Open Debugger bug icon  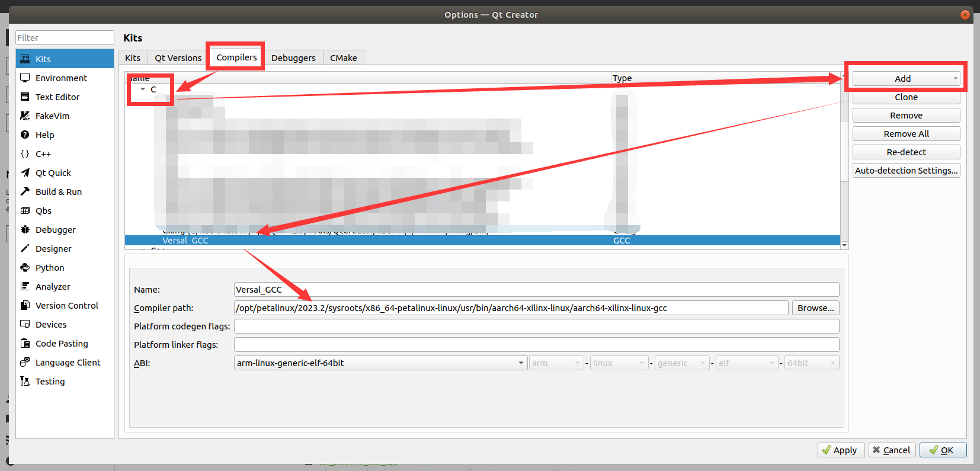pos(25,229)
